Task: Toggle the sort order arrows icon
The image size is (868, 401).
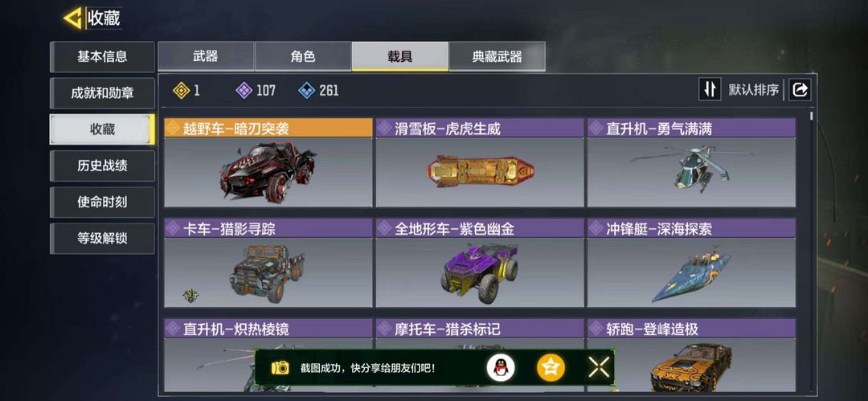Action: pyautogui.click(x=710, y=89)
